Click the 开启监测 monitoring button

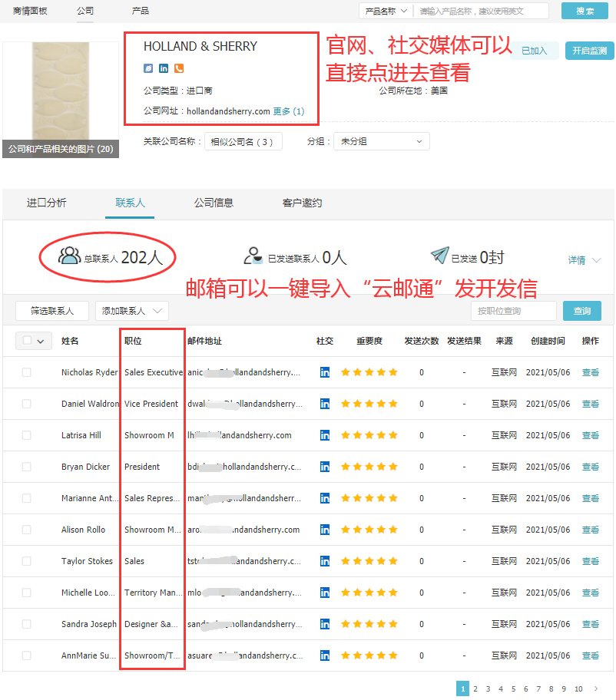(x=588, y=50)
